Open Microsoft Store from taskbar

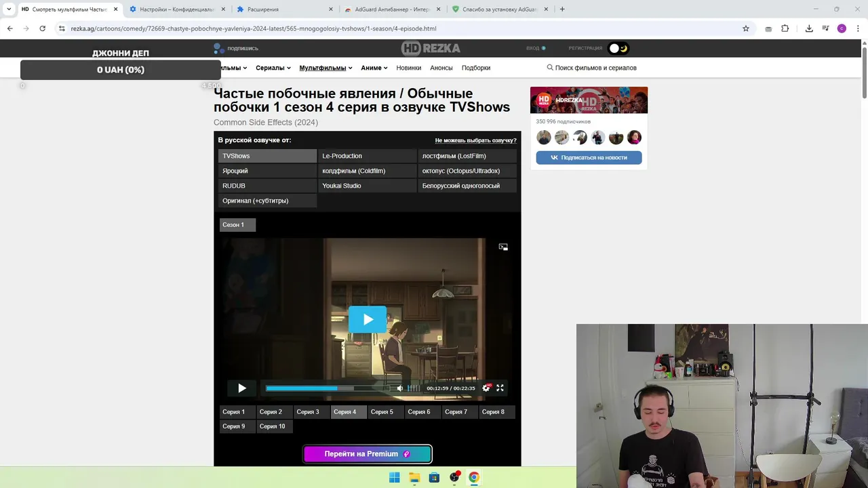click(x=434, y=477)
